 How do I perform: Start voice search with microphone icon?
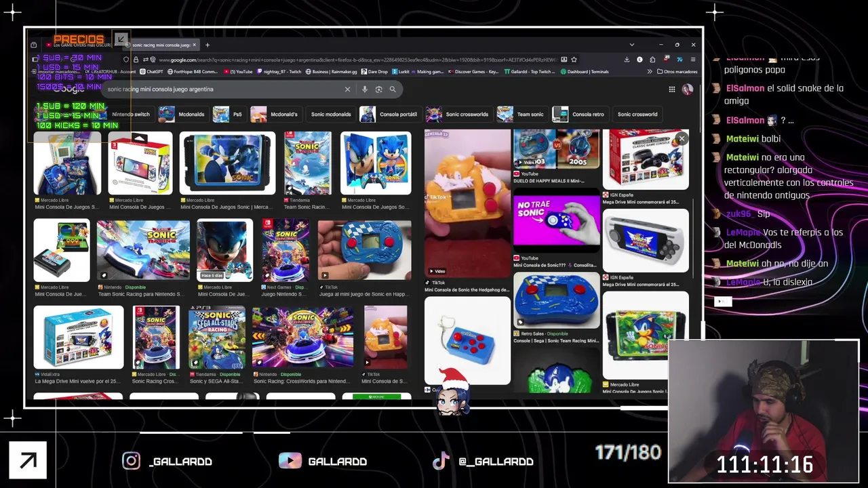pos(365,89)
